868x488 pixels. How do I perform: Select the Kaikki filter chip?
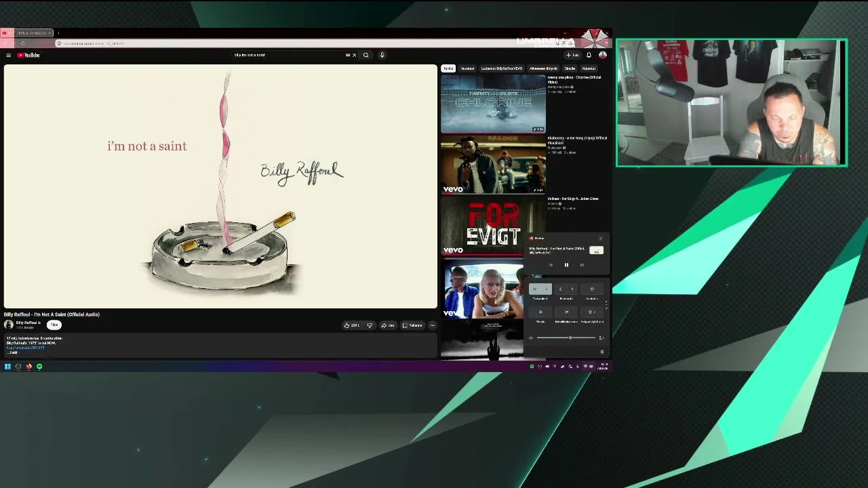pyautogui.click(x=448, y=68)
